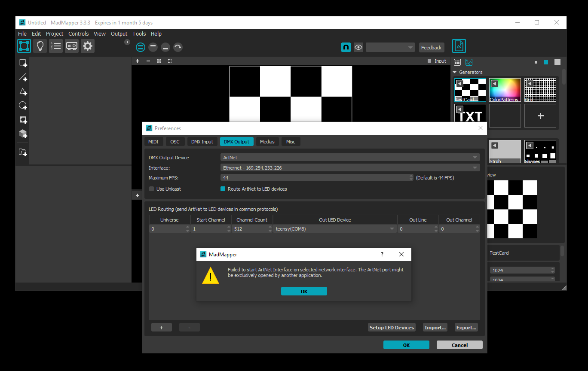Add a 3D object with the cube-plus tool

23,134
